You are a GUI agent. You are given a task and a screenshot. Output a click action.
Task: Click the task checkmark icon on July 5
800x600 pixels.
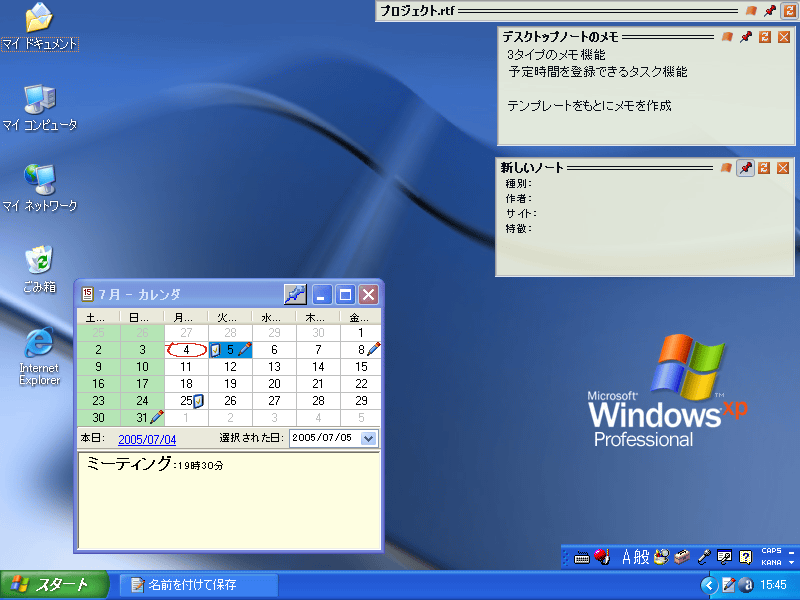coord(216,350)
